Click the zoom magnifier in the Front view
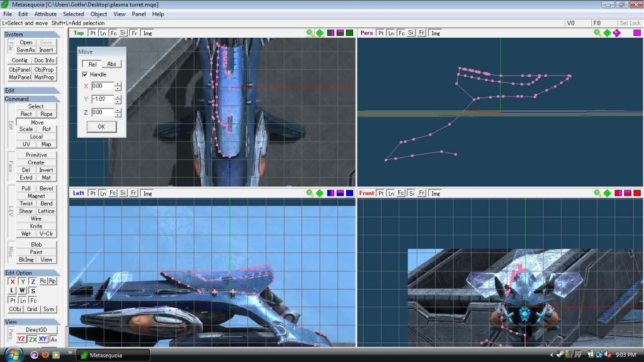 click(597, 193)
